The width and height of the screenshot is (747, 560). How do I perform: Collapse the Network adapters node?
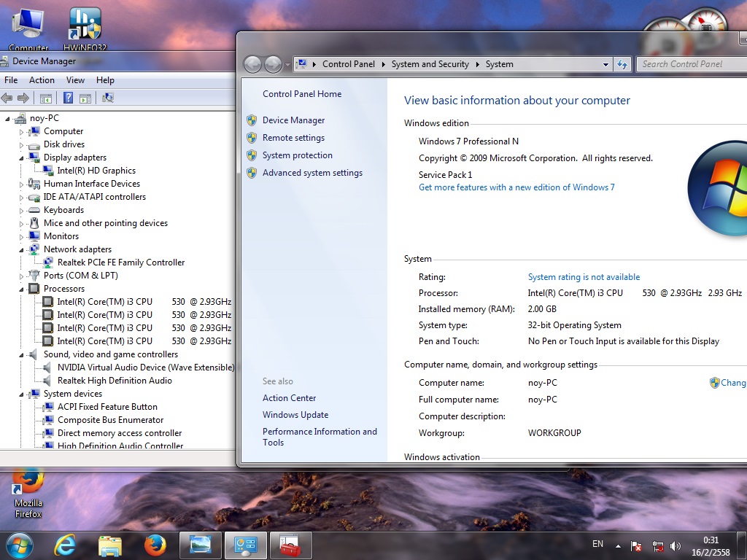coord(21,249)
